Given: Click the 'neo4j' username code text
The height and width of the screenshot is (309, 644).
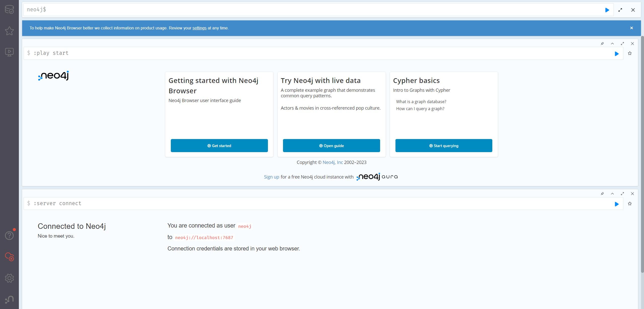Looking at the screenshot, I should pos(245,226).
